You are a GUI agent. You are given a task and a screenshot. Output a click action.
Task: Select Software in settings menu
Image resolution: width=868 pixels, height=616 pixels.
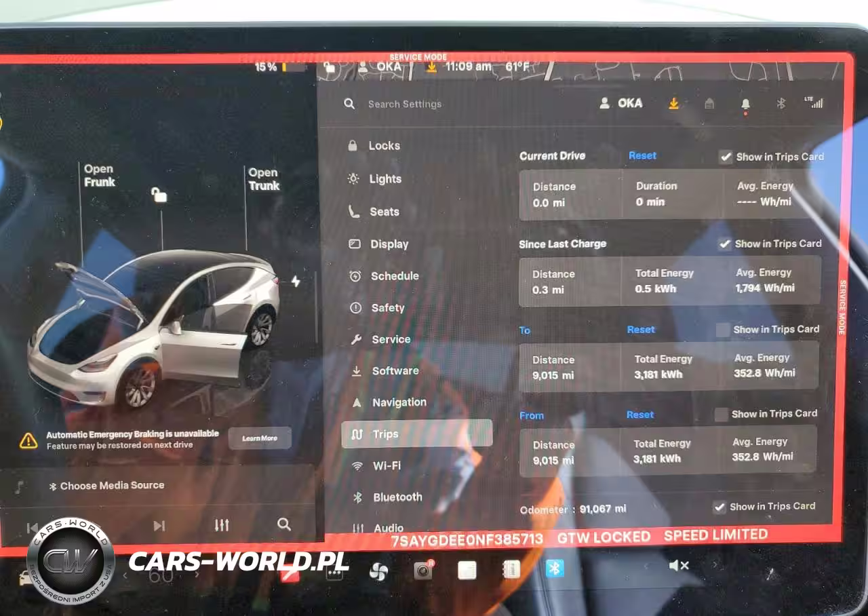coord(395,371)
